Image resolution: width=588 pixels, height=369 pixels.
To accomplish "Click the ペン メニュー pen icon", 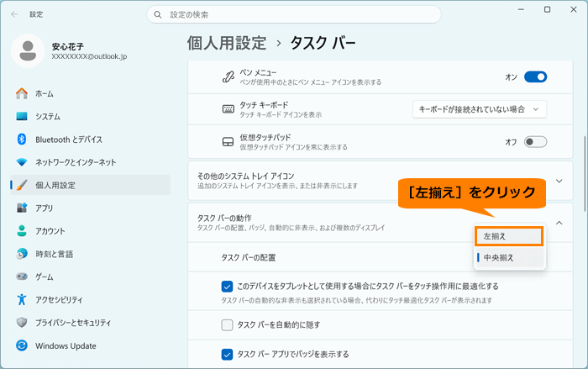I will [x=228, y=77].
